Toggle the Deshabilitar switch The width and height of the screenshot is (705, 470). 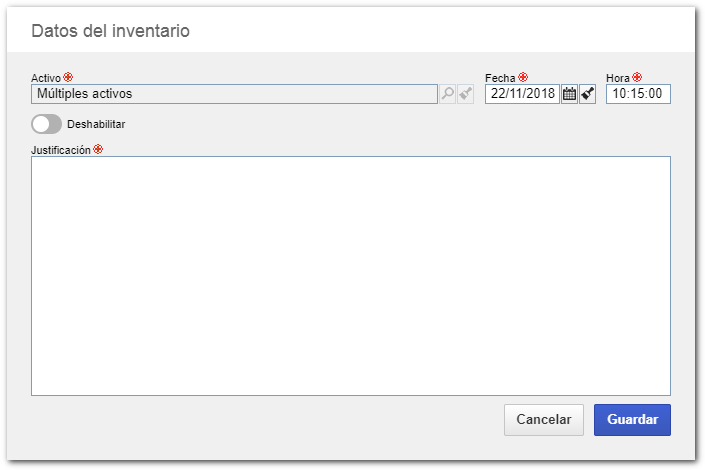[46, 124]
